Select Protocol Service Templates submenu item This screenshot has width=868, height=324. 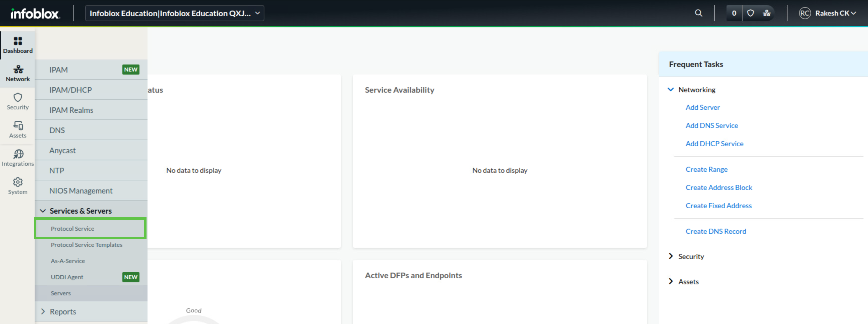coord(91,245)
